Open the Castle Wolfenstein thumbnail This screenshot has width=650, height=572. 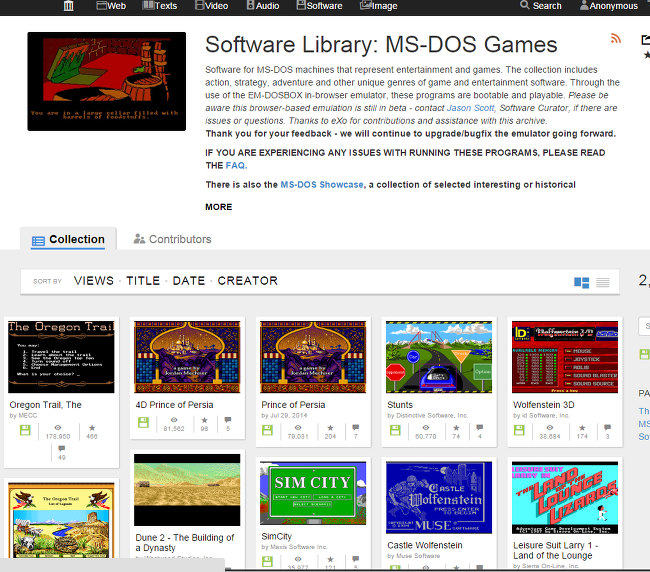(x=439, y=497)
